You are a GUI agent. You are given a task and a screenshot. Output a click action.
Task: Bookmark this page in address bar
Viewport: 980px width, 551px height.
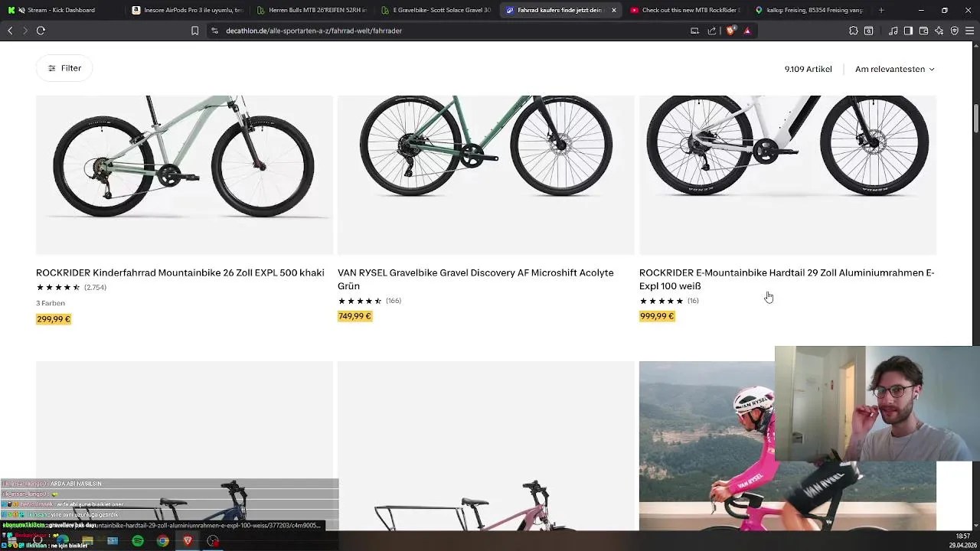click(x=194, y=31)
